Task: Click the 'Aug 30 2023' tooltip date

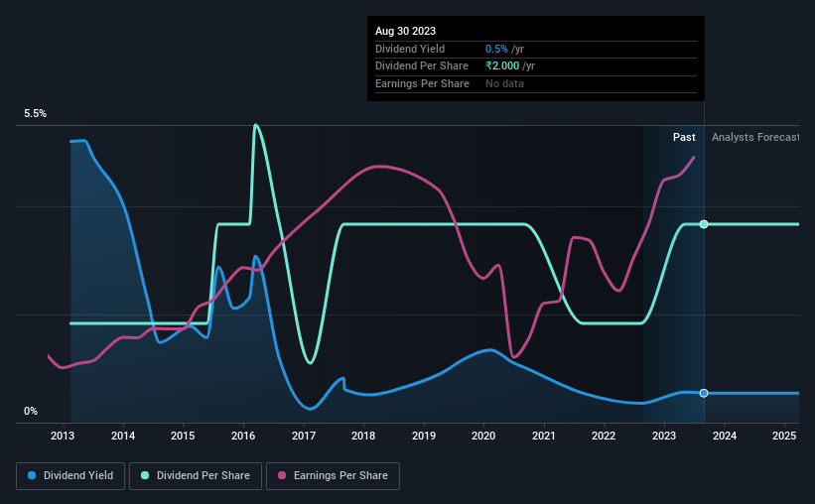Action: tap(405, 31)
